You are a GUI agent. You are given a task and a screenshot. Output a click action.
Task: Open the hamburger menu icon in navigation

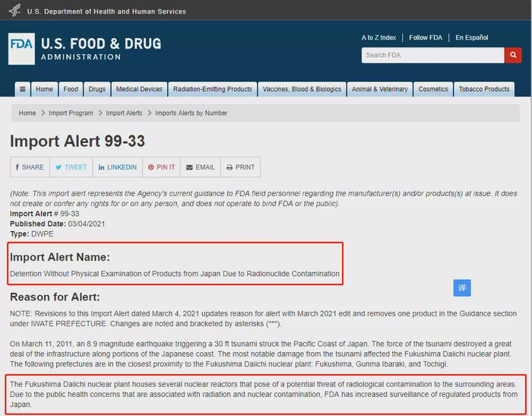click(22, 89)
